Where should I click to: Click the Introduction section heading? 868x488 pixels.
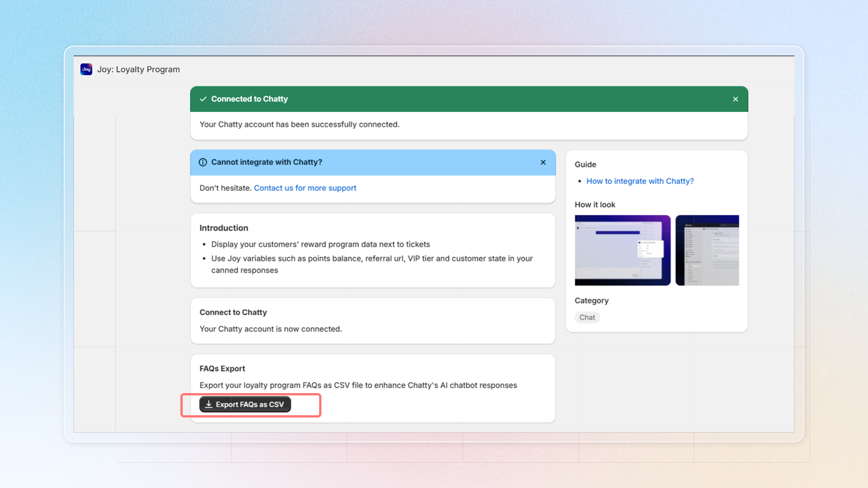point(223,228)
